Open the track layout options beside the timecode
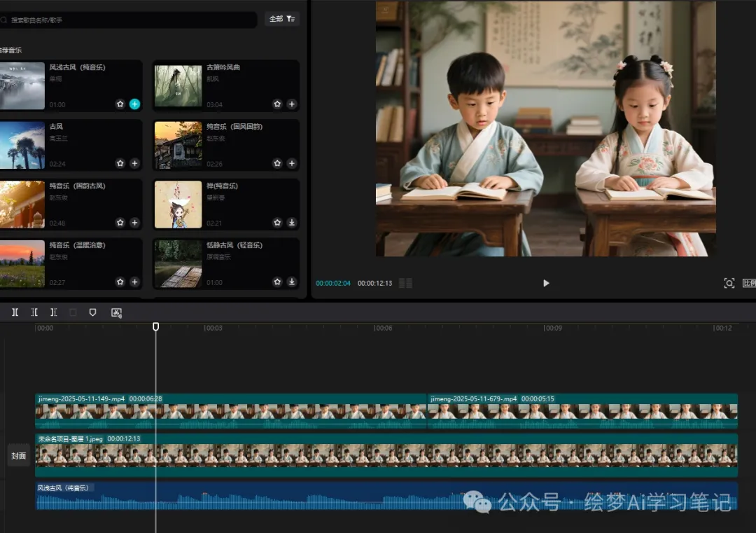This screenshot has width=756, height=533. click(x=405, y=283)
